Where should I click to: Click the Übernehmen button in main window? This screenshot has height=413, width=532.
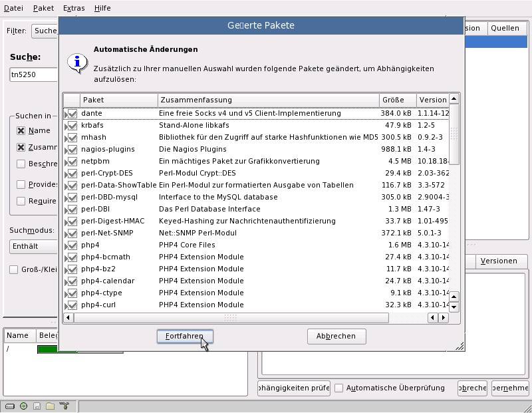(x=510, y=388)
